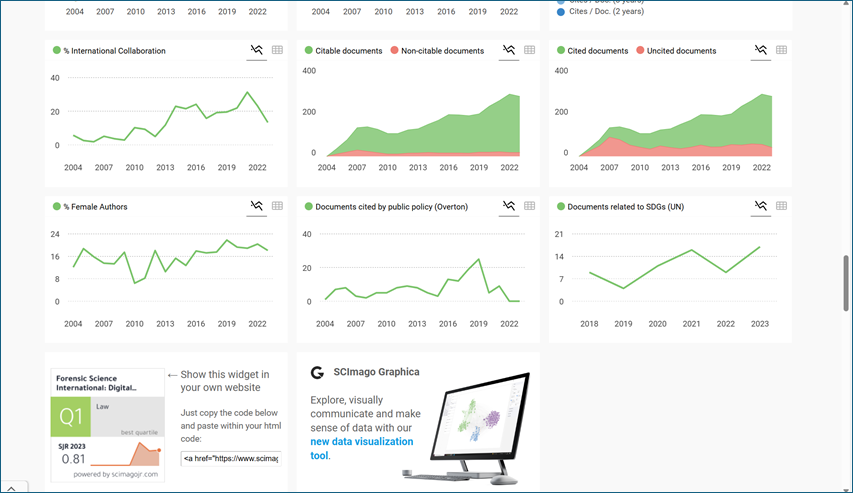
Task: Click the SCImago Graphica logo icon
Action: (317, 372)
